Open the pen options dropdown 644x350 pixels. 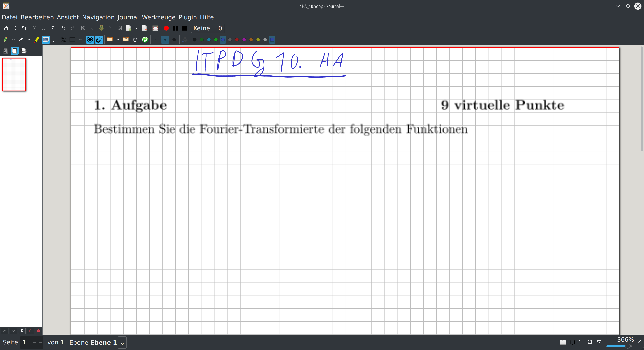pos(14,39)
